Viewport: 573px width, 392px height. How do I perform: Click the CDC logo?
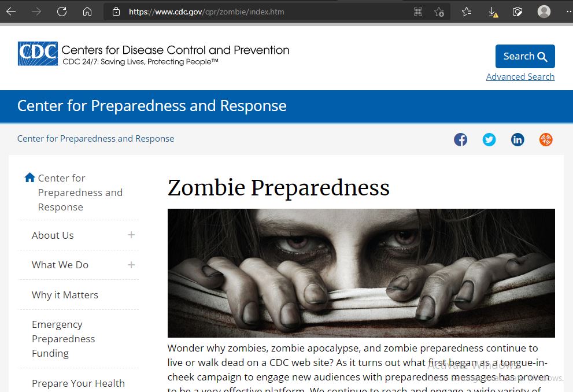pyautogui.click(x=38, y=54)
